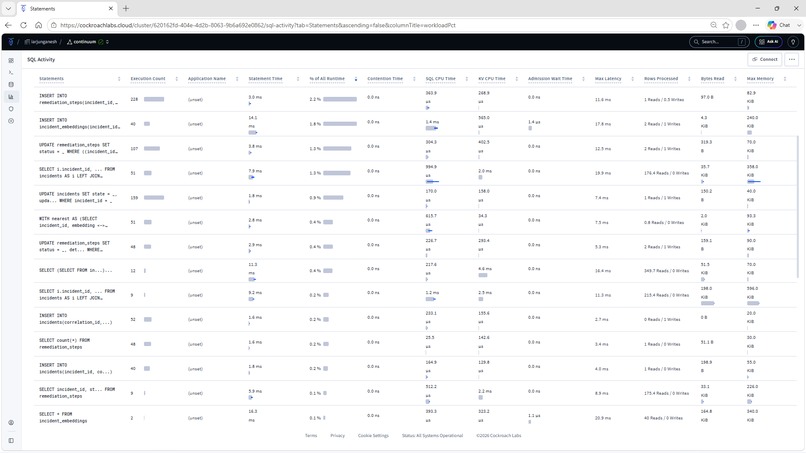Open the cluster Overview sidebar icon

click(11, 61)
